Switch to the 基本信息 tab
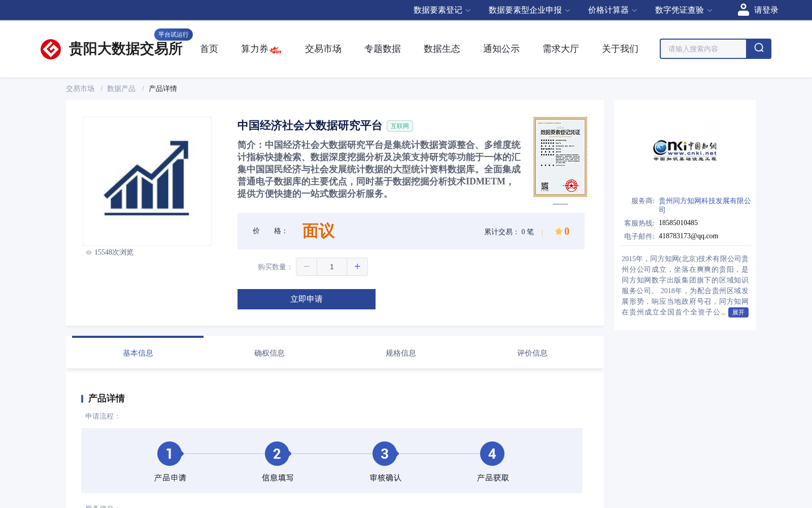The image size is (812, 508). (x=138, y=353)
